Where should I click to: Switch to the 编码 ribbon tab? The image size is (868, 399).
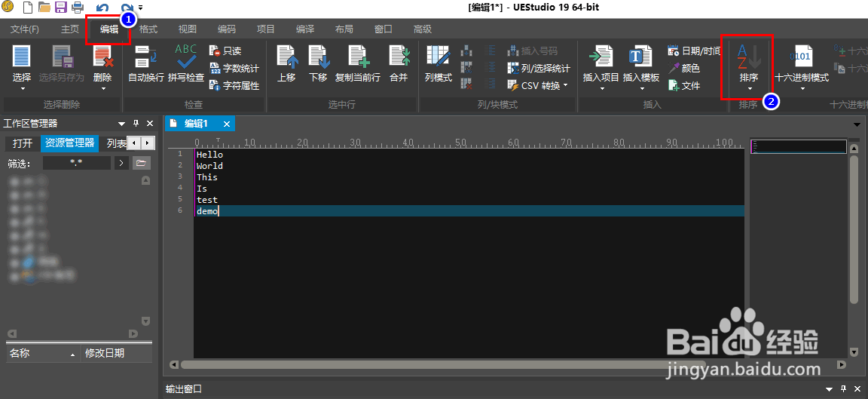click(x=226, y=29)
